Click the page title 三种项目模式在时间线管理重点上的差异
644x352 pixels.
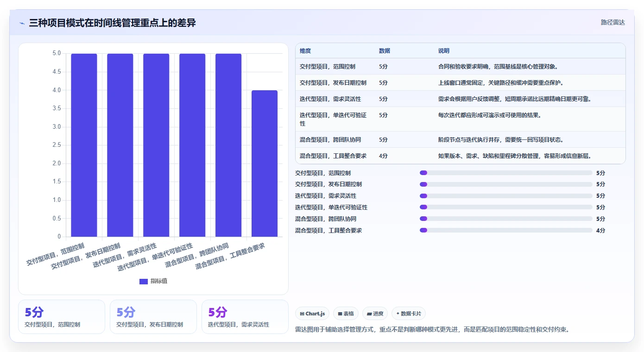[112, 23]
